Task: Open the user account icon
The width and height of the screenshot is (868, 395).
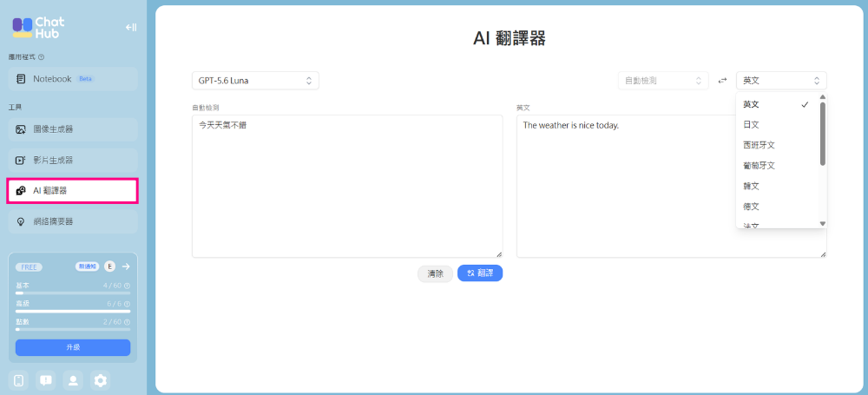Action: point(73,380)
